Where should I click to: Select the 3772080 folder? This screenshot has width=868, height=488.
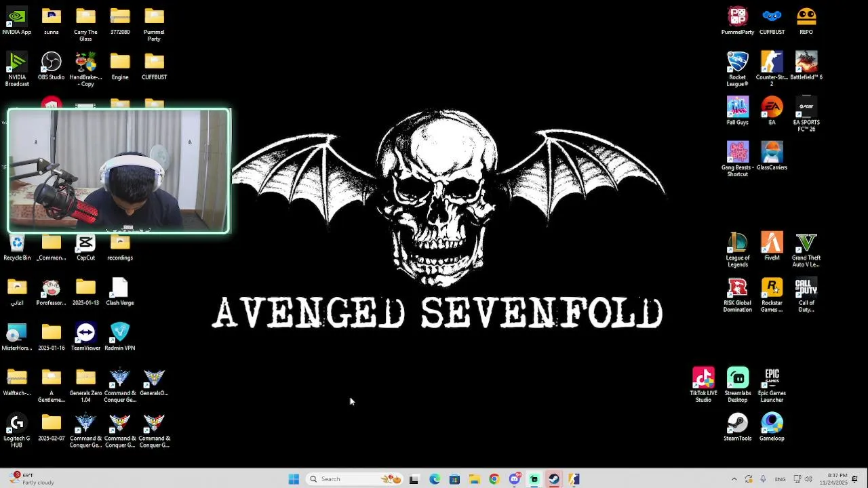[120, 21]
